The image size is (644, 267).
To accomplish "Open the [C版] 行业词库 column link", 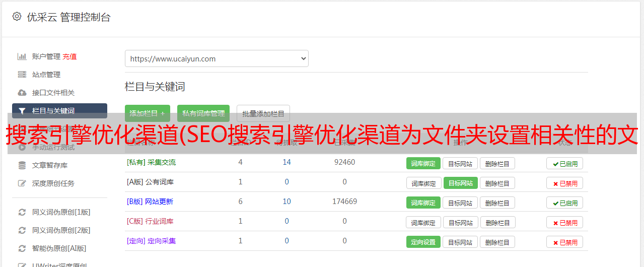I will tap(150, 221).
